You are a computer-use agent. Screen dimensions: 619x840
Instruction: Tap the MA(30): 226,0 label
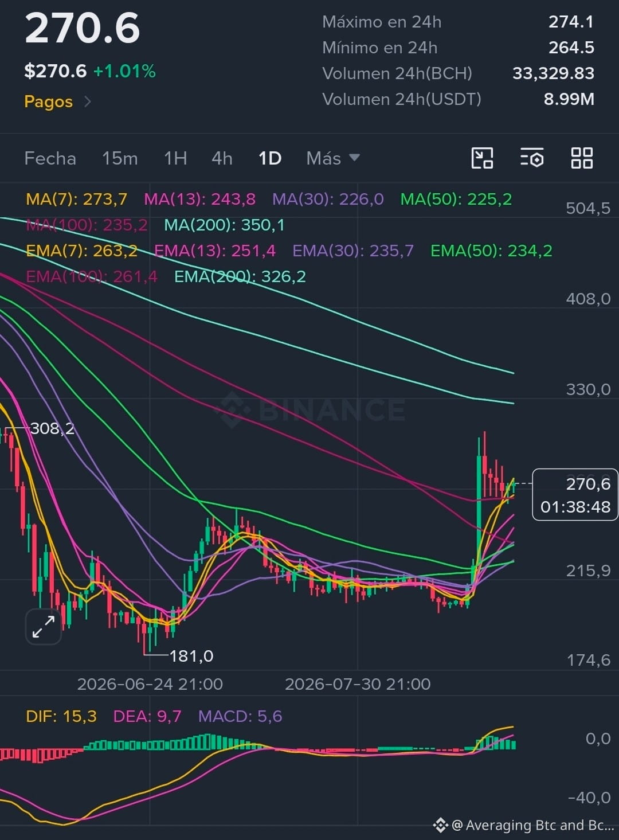[328, 199]
